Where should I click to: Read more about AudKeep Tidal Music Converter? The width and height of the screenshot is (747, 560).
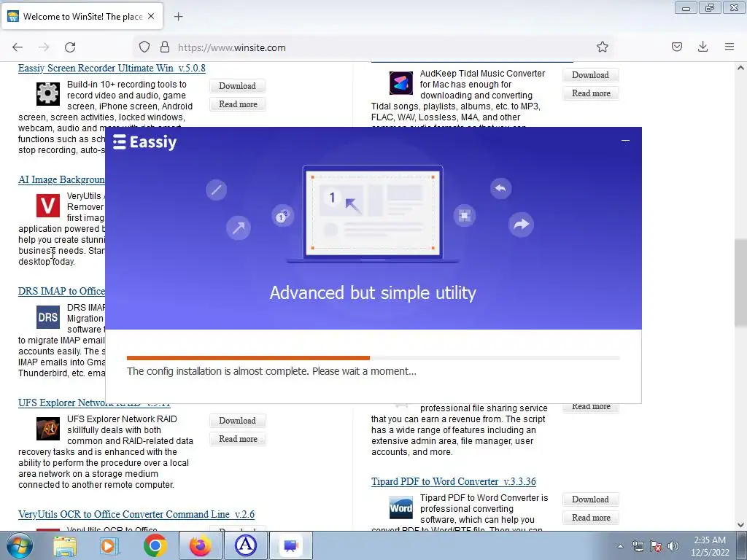point(591,93)
